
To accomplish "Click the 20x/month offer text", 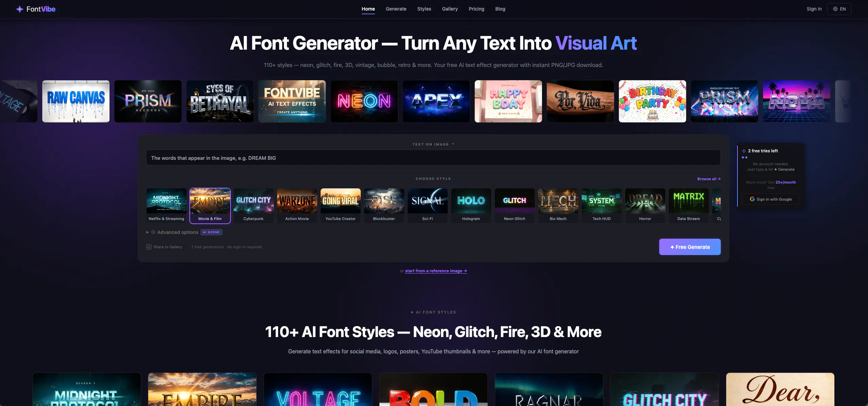I will pyautogui.click(x=785, y=182).
